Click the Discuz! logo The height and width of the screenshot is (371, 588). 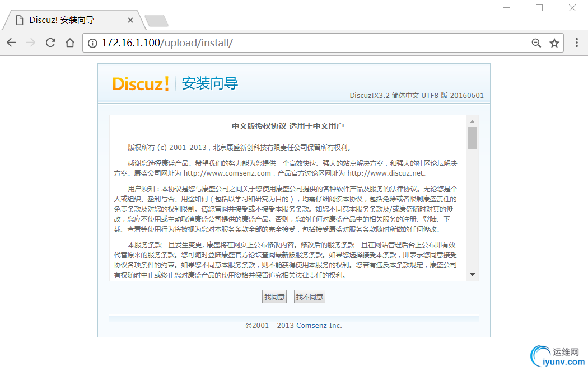[141, 83]
